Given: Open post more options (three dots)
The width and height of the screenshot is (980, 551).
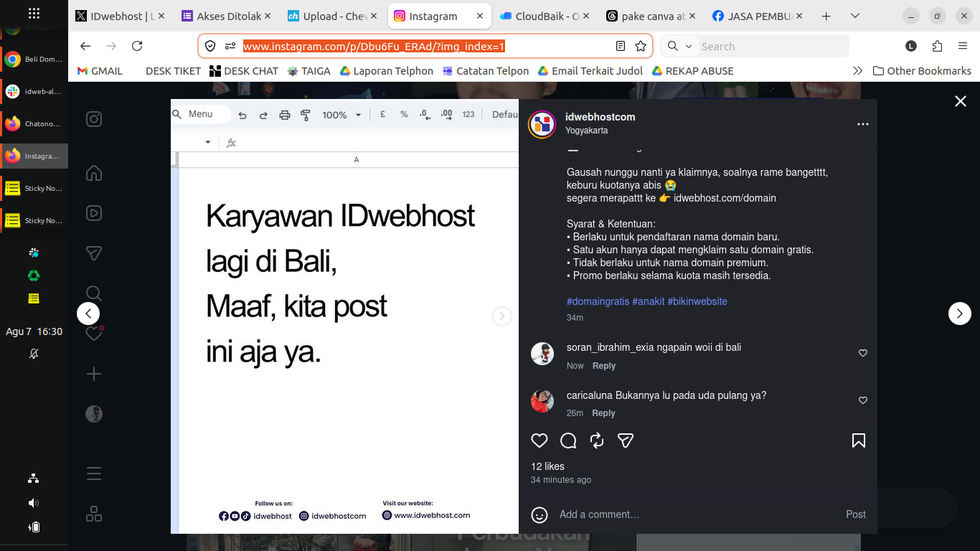Looking at the screenshot, I should pos(863,124).
